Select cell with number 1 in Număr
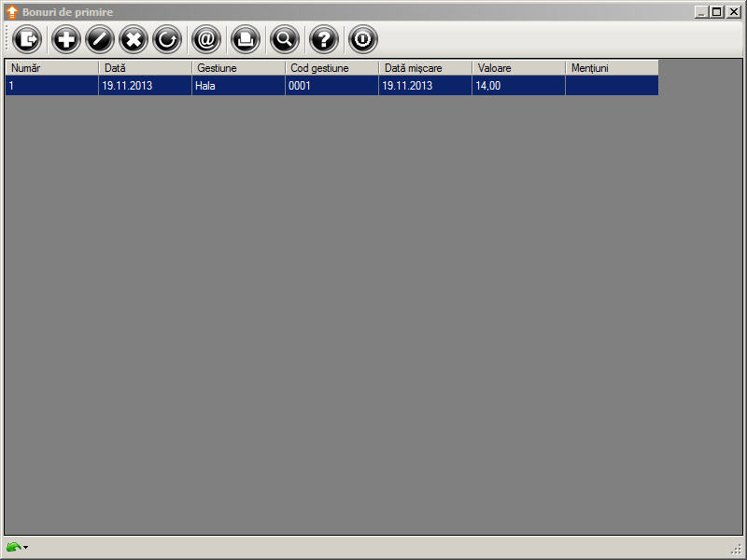Screen dimensions: 747x560 pos(51,86)
